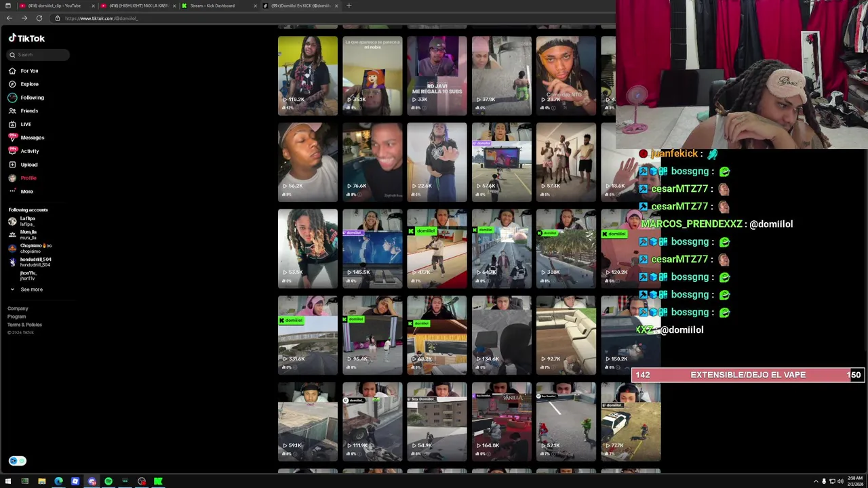Image resolution: width=868 pixels, height=488 pixels.
Task: Open a new browser tab
Action: point(349,5)
